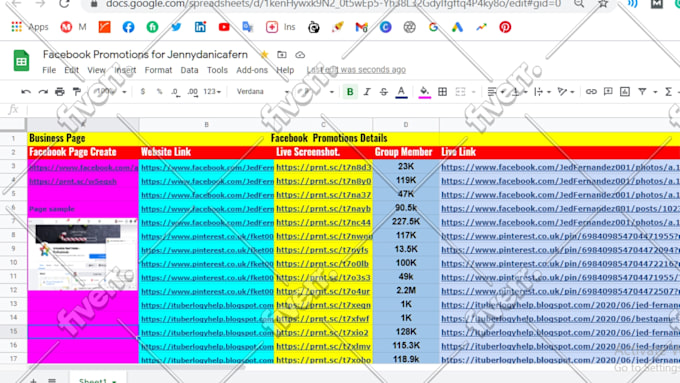Viewport: 680px width, 383px height.
Task: Toggle bold formatting
Action: (350, 92)
